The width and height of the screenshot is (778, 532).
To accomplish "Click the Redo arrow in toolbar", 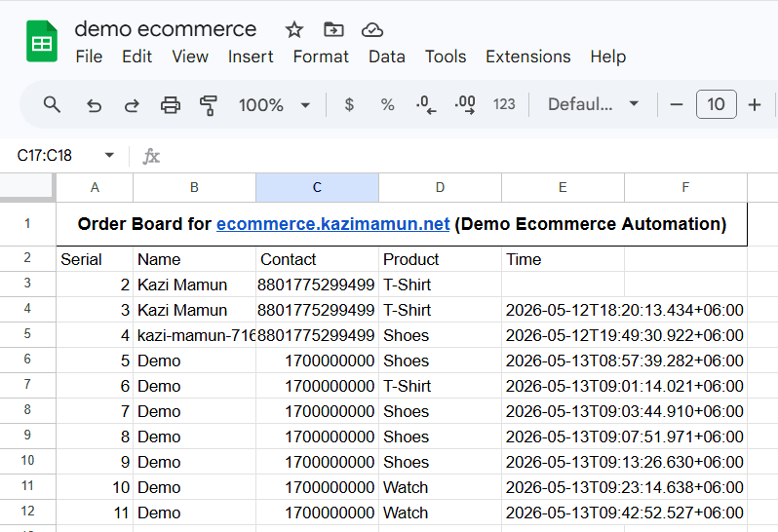I will coord(132,105).
